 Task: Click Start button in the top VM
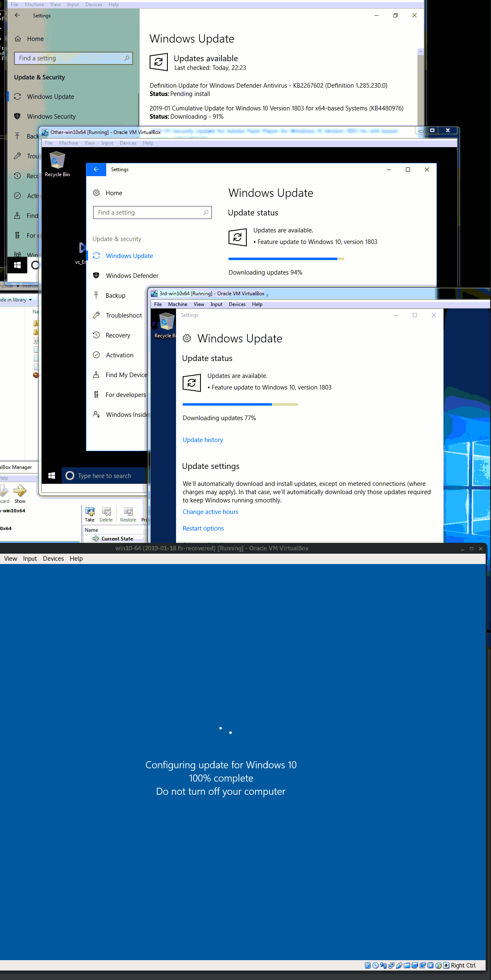[x=17, y=265]
